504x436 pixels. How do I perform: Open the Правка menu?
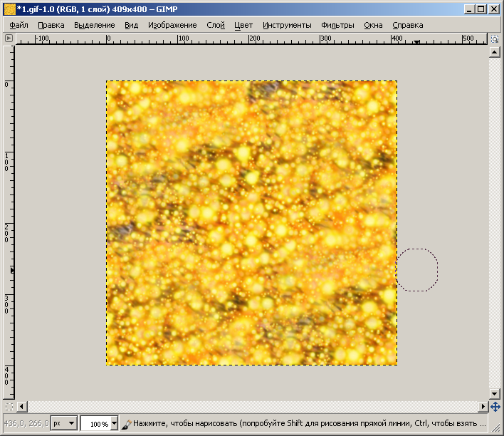[51, 25]
